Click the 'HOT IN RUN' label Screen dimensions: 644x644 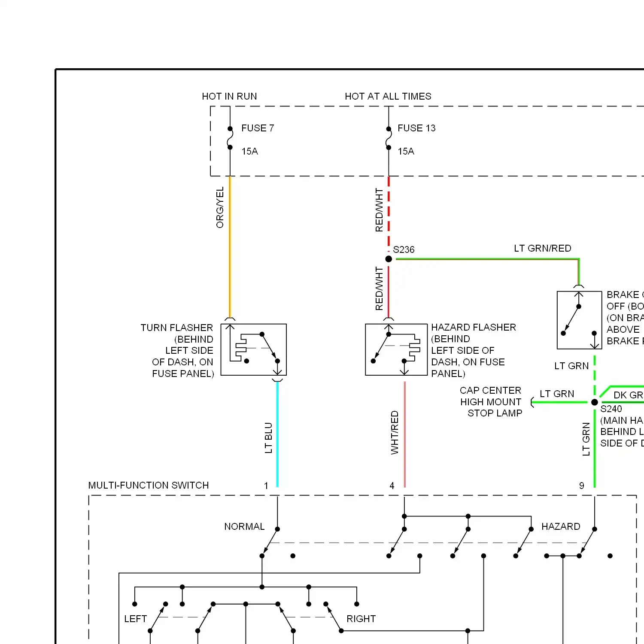pos(229,96)
